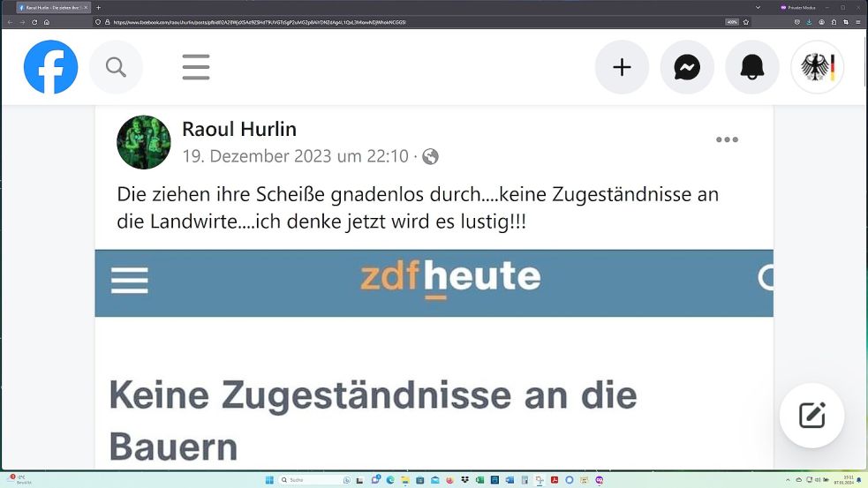
Task: Open the post timestamp 19. Dezember 2023
Action: coord(295,156)
